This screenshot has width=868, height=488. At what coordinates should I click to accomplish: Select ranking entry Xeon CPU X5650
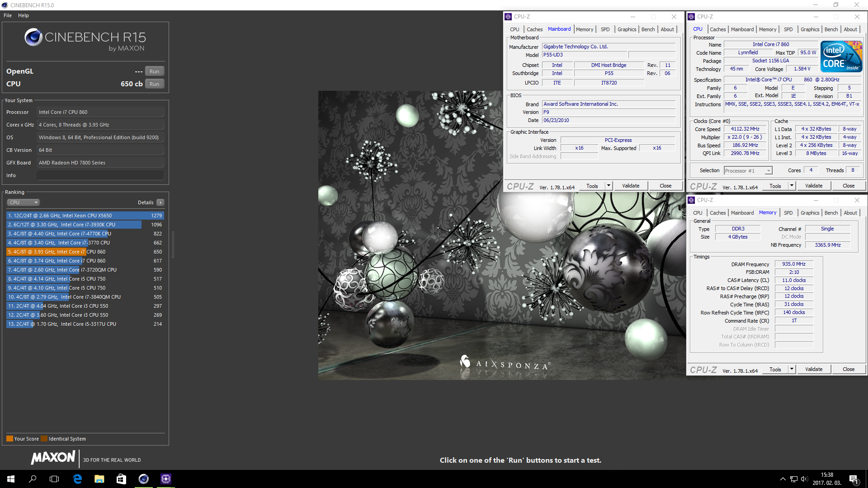pos(85,216)
